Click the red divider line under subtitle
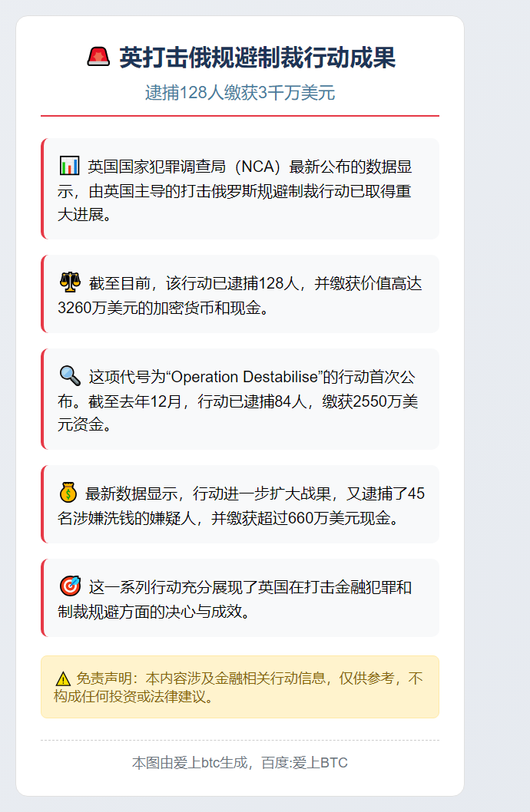Viewport: 530px width, 812px height. click(x=240, y=116)
